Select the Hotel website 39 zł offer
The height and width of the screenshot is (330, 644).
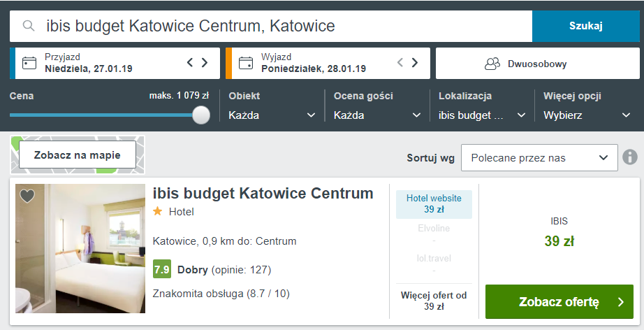(434, 204)
